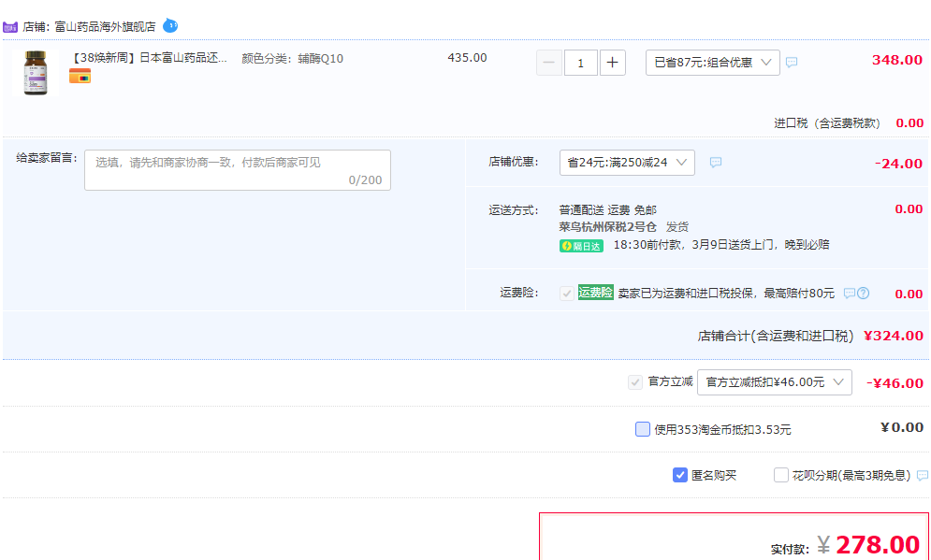Click the red item subtotal 348.00
This screenshot has height=560, width=931.
point(897,60)
